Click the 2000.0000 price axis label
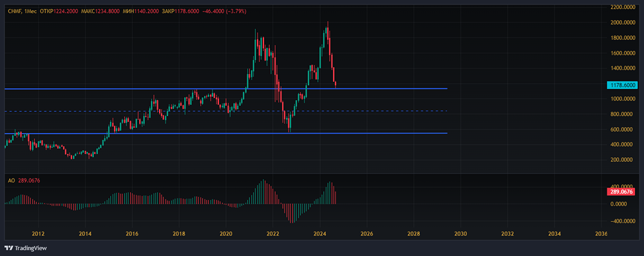The width and height of the screenshot is (644, 256). 623,23
